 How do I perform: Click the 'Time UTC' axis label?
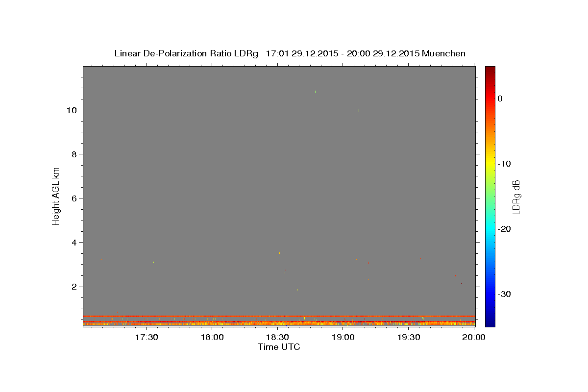click(279, 347)
